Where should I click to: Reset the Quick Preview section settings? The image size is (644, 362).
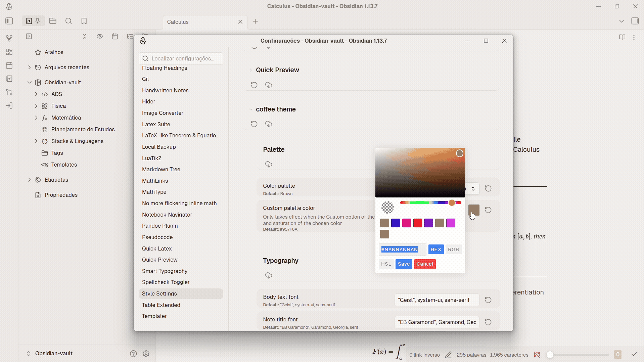point(254,85)
